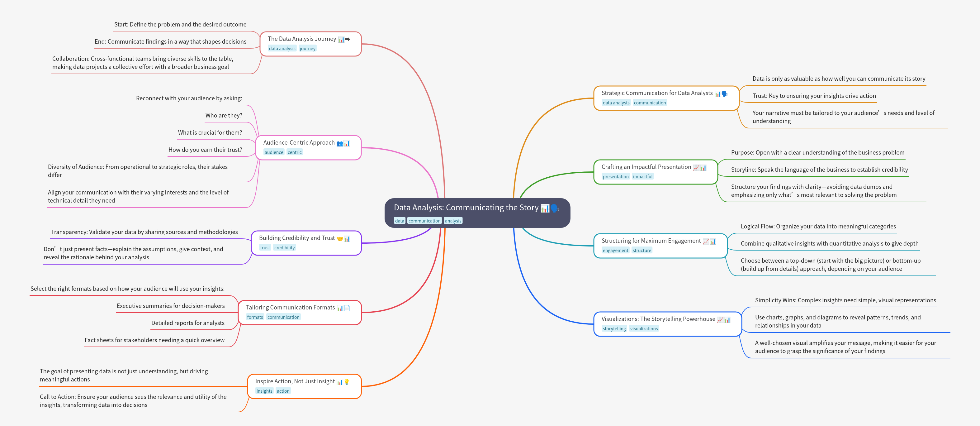Screen dimensions: 980x426
Task: Click the bar chart emoji on the central node
Action: (545, 208)
